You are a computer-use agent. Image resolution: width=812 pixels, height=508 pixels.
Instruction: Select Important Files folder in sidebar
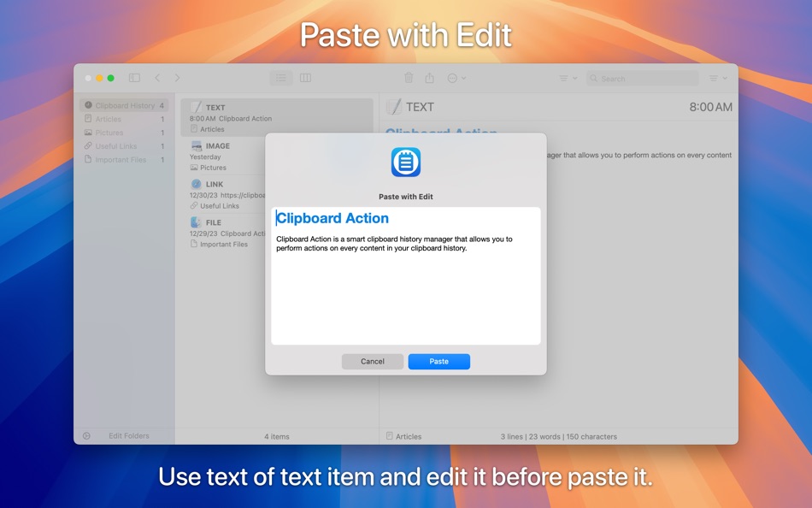point(124,159)
